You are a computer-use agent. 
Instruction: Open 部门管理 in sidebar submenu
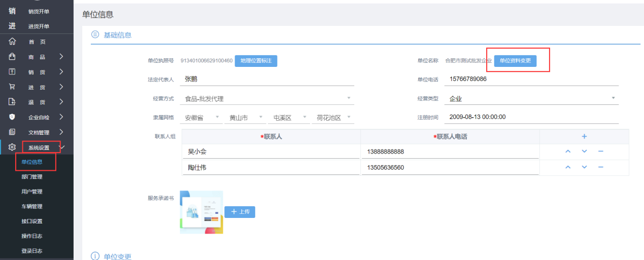point(32,177)
